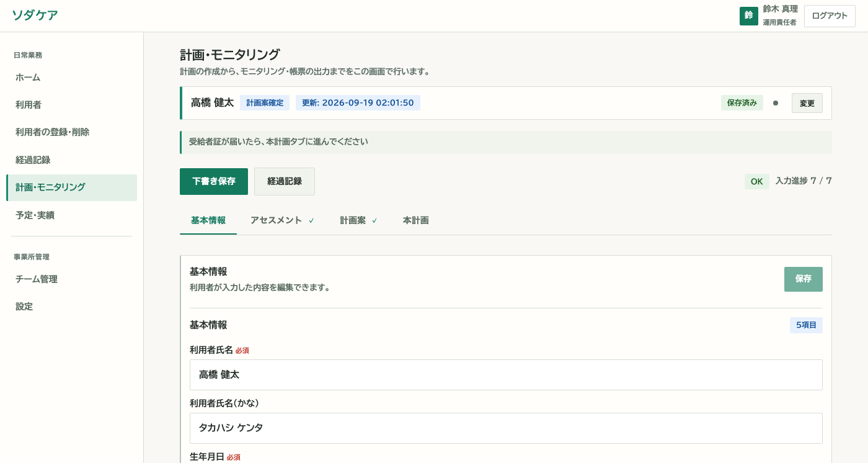Click the 変更 button for 高橋 健太
The height and width of the screenshot is (463, 868).
click(807, 103)
